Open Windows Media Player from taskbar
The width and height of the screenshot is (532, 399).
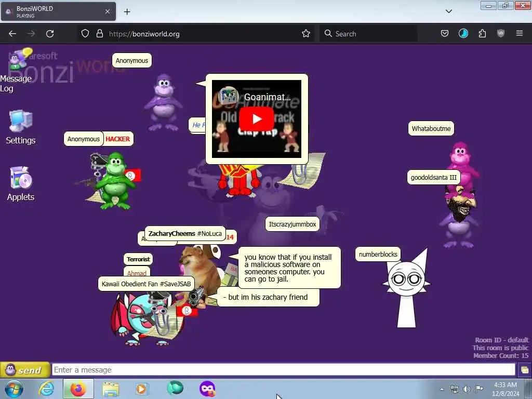coord(141,389)
